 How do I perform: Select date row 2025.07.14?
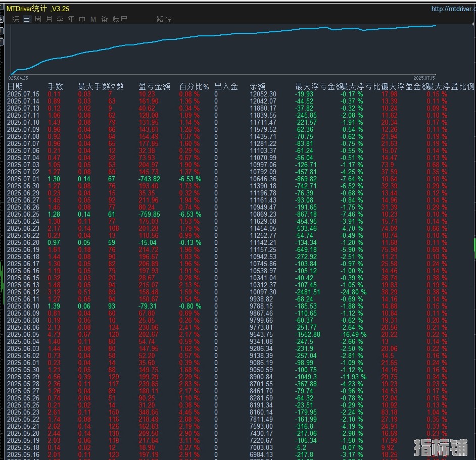[x=23, y=101]
